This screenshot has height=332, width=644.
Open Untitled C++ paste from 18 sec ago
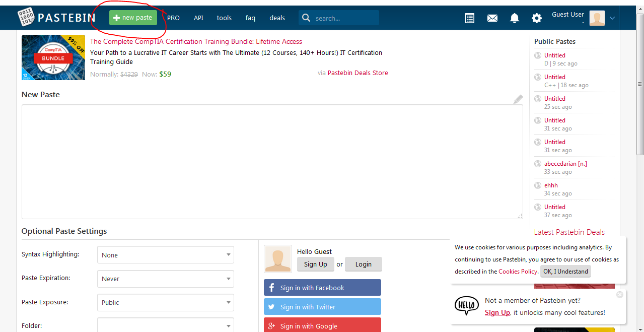point(555,77)
